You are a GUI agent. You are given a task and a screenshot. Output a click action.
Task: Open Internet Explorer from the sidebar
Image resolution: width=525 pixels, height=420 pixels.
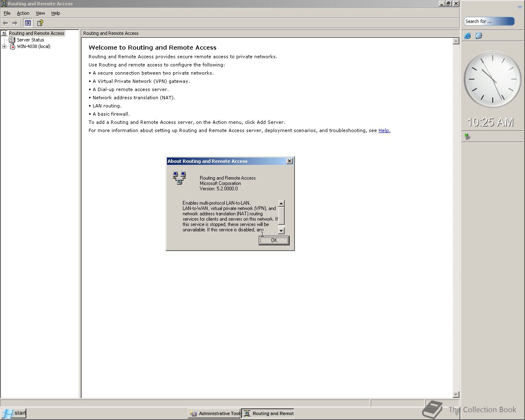[468, 36]
